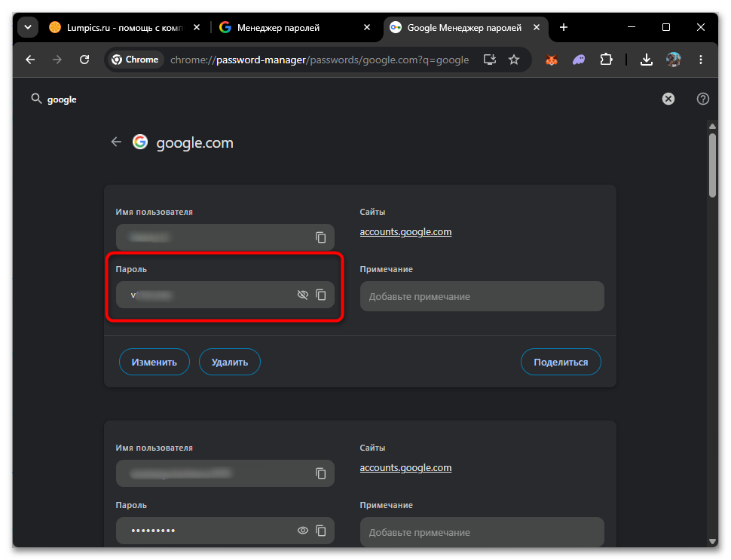Screen dimensions: 731x560
Task: Open second accounts.google.com site link
Action: (x=405, y=468)
